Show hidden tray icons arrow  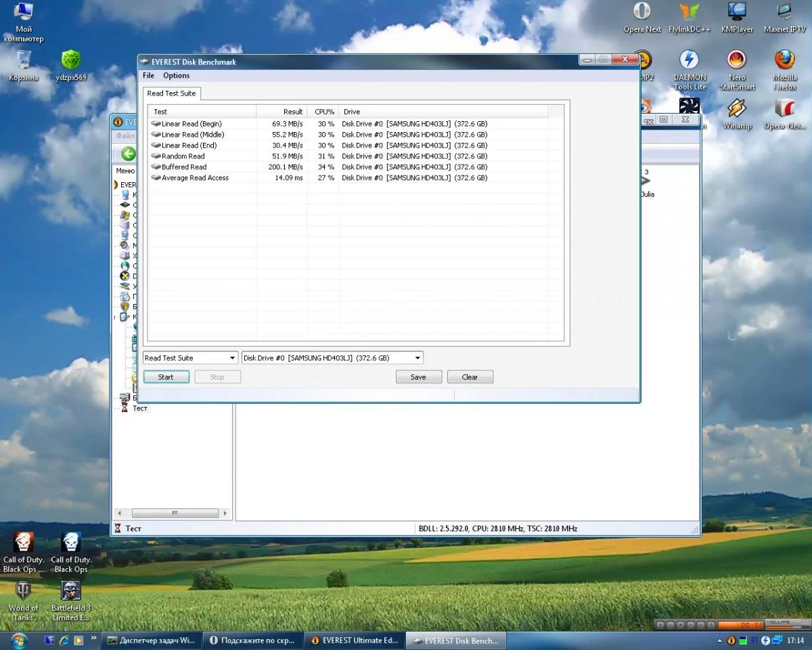coord(719,641)
